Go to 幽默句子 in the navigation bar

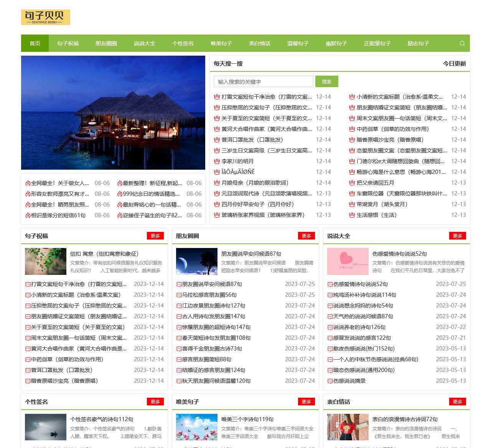pos(336,43)
